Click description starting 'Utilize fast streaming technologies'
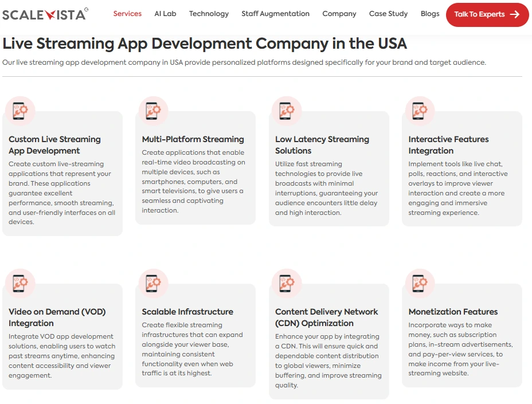The width and height of the screenshot is (532, 404). tap(326, 188)
